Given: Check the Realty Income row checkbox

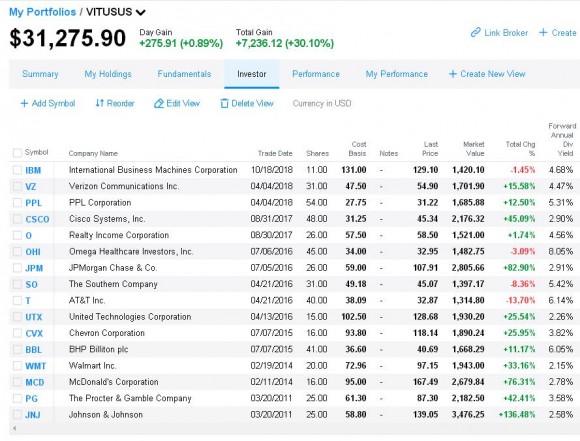Looking at the screenshot, I should tap(17, 235).
